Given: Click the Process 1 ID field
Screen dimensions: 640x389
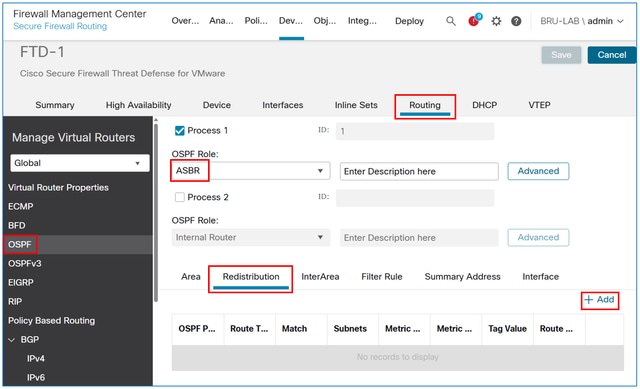Looking at the screenshot, I should (415, 131).
